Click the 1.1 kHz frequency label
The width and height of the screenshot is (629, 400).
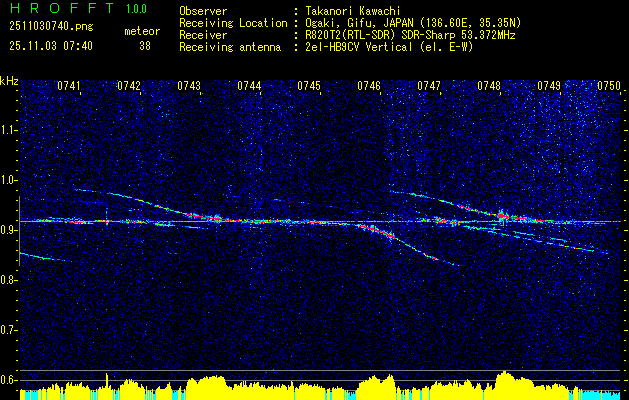pos(8,130)
